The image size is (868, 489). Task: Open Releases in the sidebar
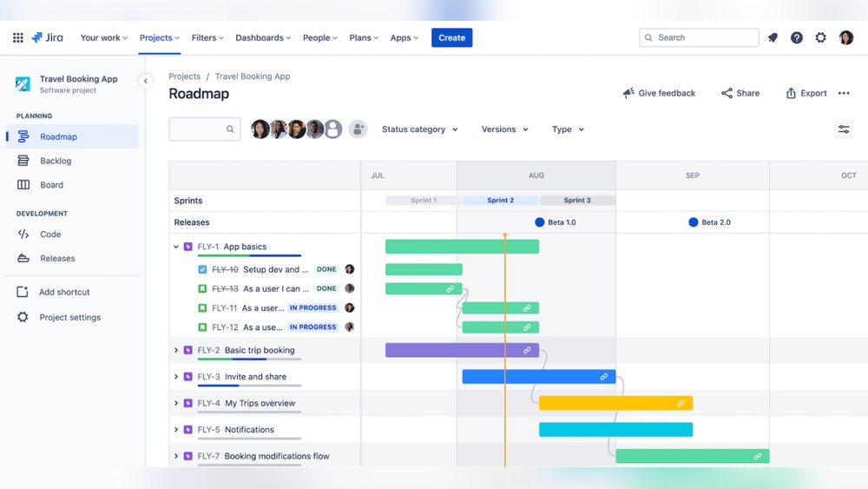click(x=72, y=258)
